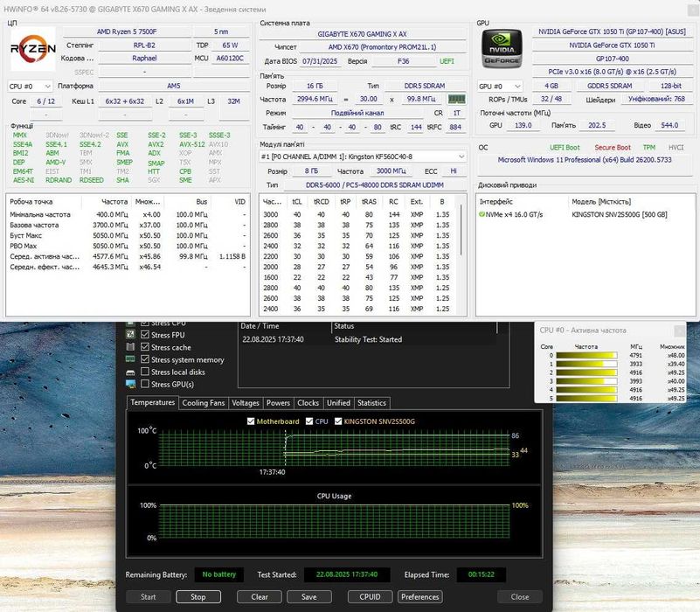Click the 'No battery' status field
The height and width of the screenshot is (612, 700).
click(218, 574)
